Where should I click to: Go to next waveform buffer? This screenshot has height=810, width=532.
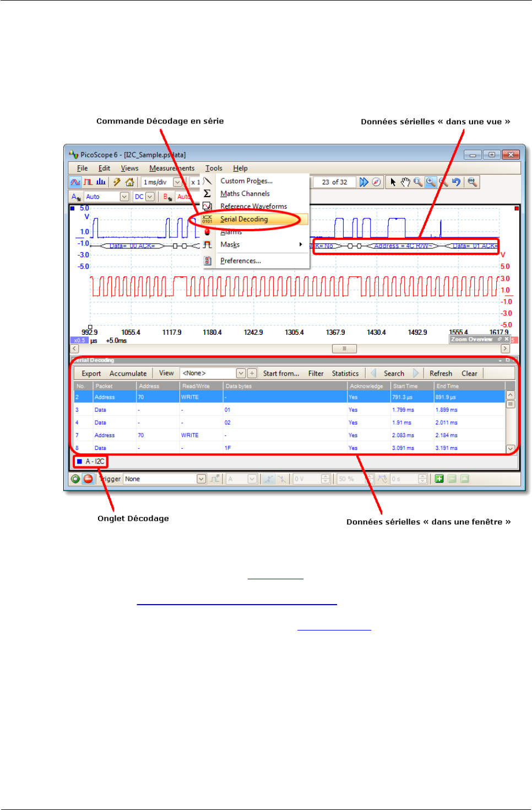tap(363, 182)
